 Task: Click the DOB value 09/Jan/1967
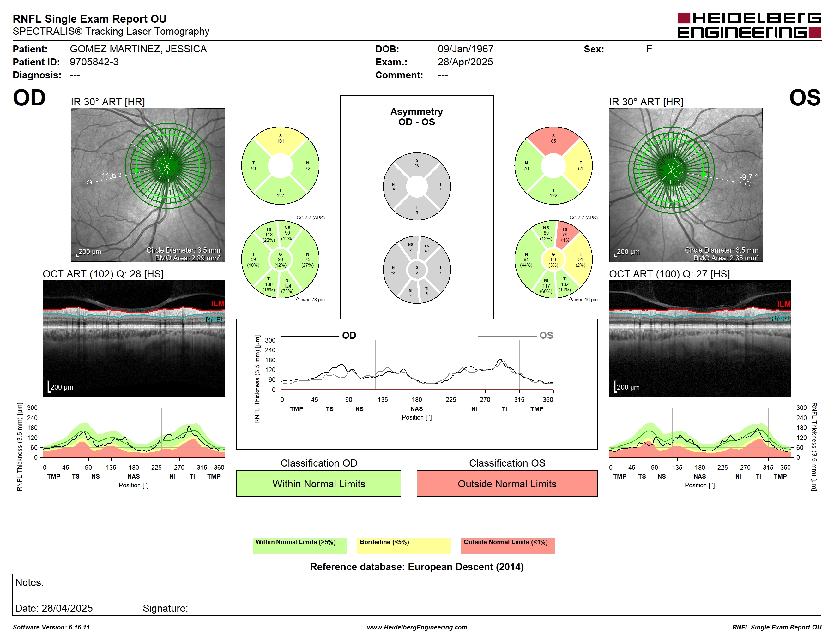click(466, 49)
